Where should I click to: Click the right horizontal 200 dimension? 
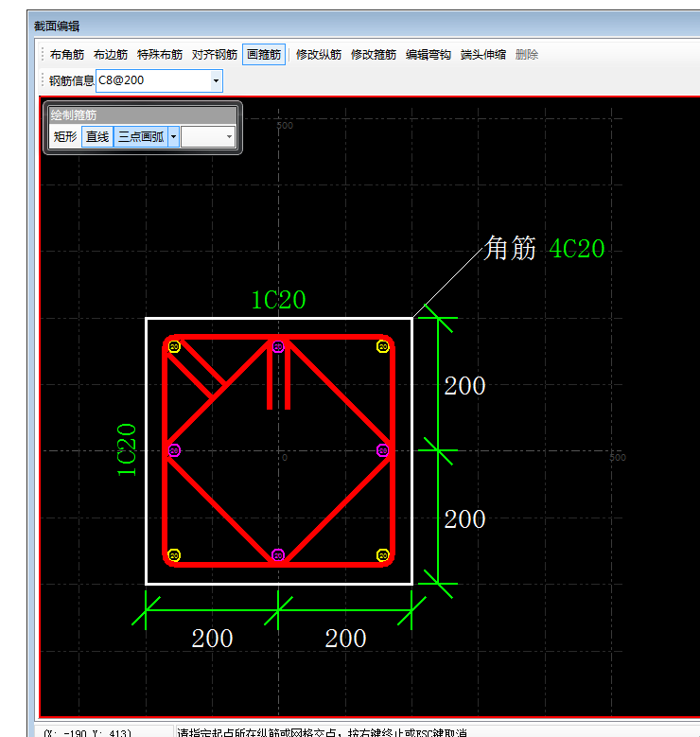click(345, 639)
